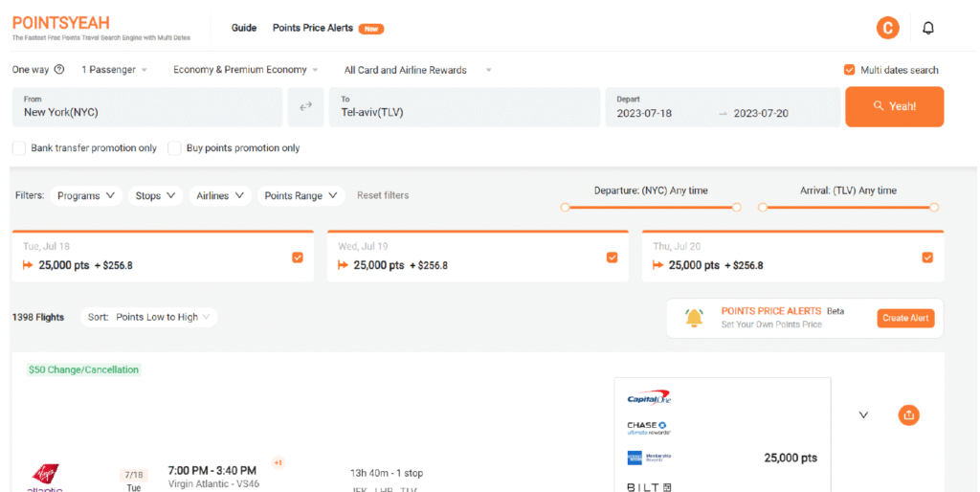Click the +1 day arrival indicator

click(278, 462)
